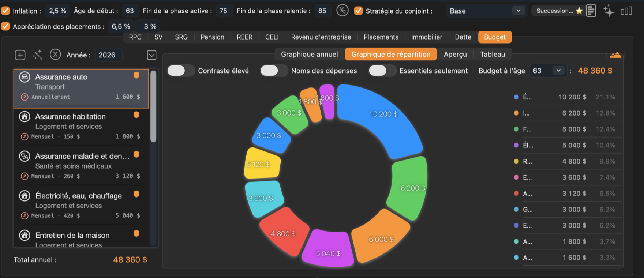Click the shield badge on Assurance habitation
The width and height of the screenshot is (644, 278).
(136, 115)
